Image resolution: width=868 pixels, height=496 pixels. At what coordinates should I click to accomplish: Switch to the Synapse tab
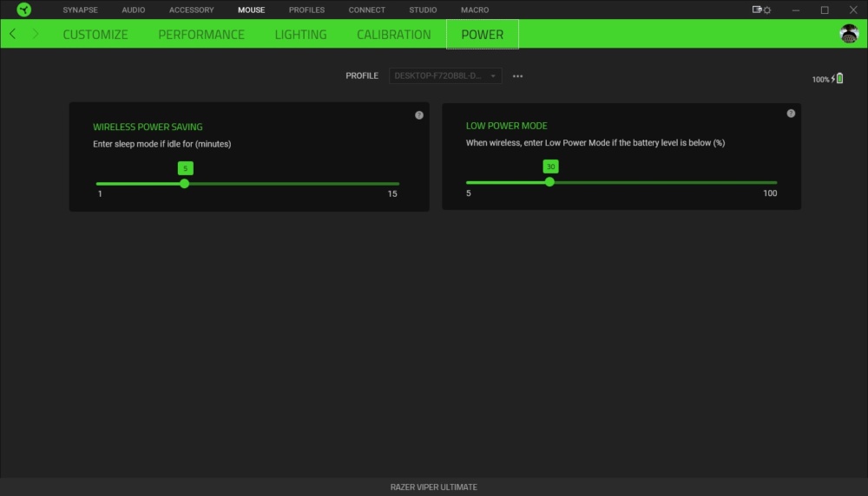pos(80,10)
